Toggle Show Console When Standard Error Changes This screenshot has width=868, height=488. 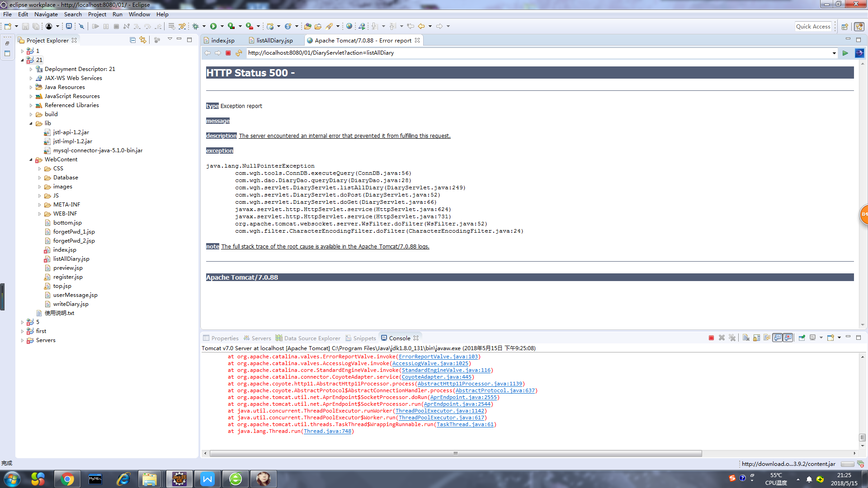click(788, 338)
